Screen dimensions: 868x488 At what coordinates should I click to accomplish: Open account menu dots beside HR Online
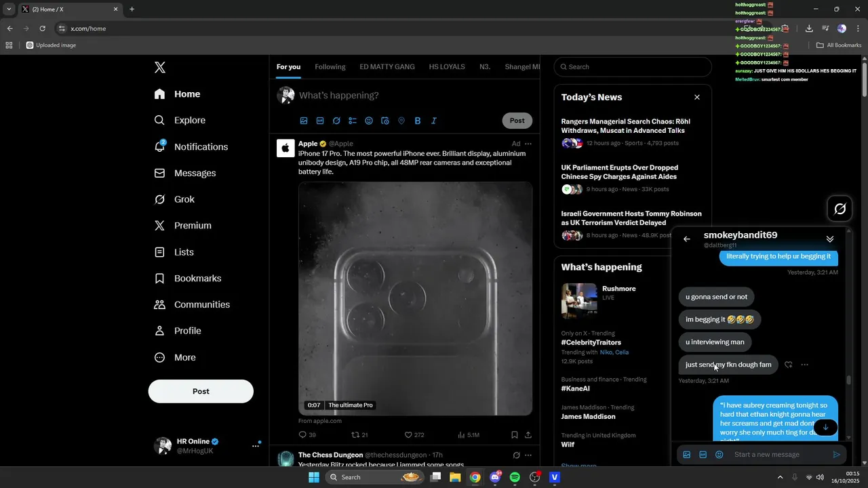(256, 445)
